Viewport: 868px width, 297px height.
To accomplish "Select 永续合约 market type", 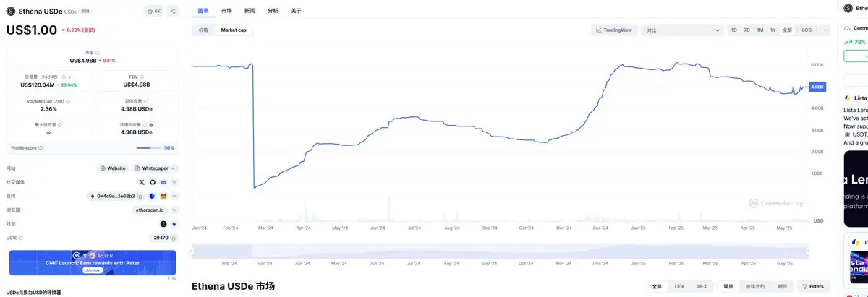I will [x=754, y=286].
